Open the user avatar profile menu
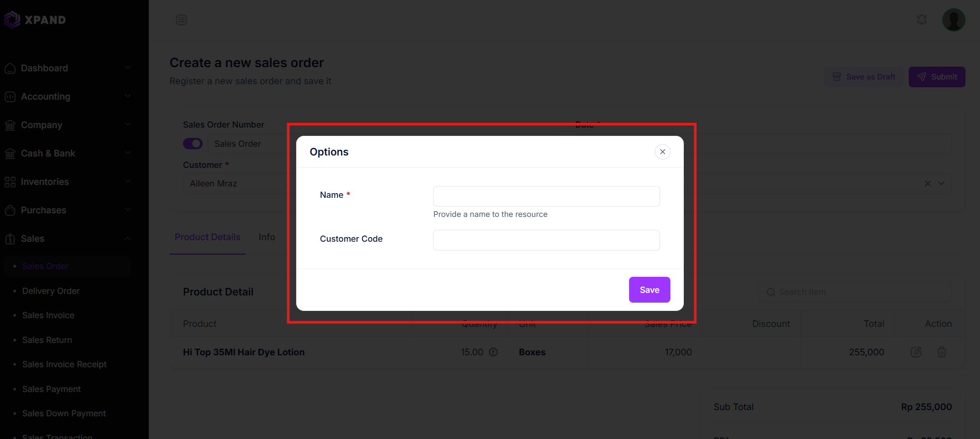Image resolution: width=980 pixels, height=439 pixels. tap(954, 20)
